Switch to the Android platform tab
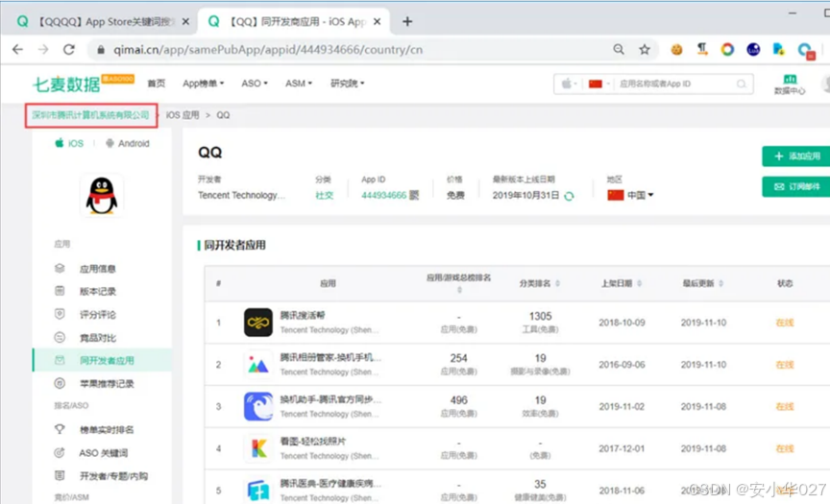The image size is (830, 504). coord(128,143)
